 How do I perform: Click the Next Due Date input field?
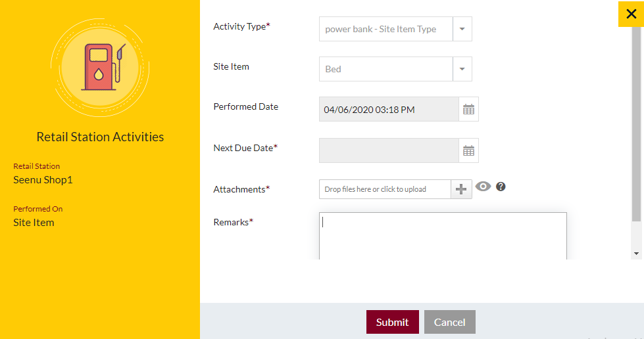[389, 150]
